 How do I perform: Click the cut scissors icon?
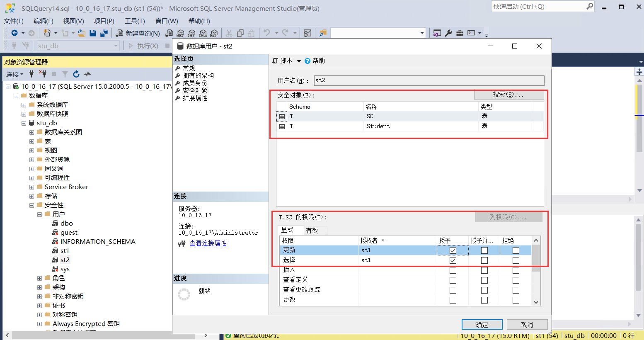(229, 33)
